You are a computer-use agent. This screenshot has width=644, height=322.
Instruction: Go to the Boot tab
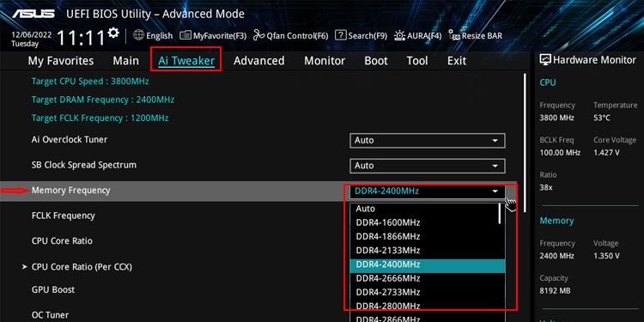376,61
